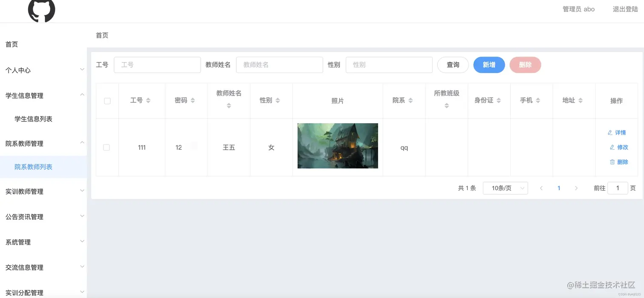Sort by 手机 column arrows
This screenshot has height=298, width=644.
point(538,101)
